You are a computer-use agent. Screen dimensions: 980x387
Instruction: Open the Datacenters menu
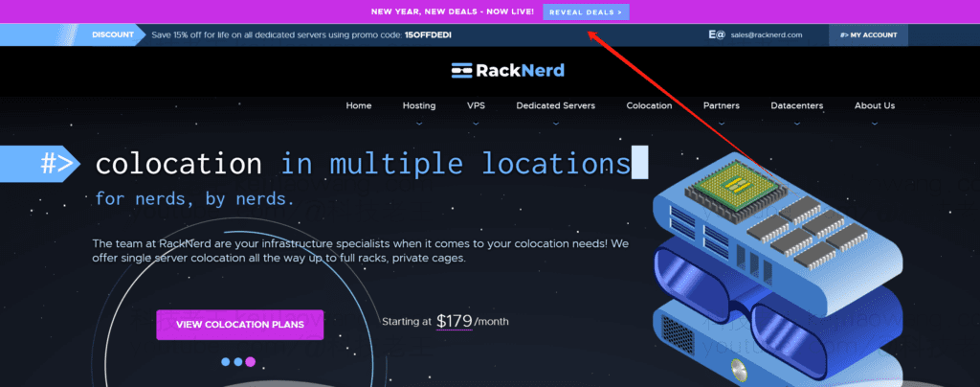(x=797, y=105)
